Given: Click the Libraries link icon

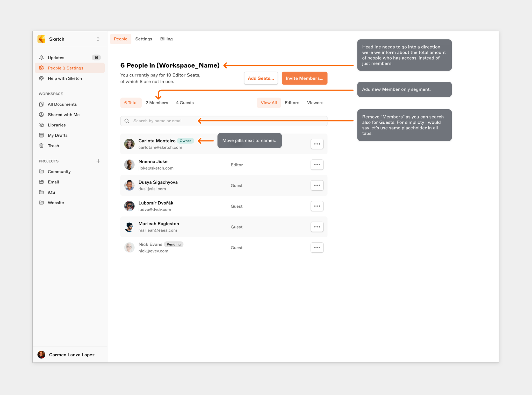Looking at the screenshot, I should pyautogui.click(x=41, y=125).
